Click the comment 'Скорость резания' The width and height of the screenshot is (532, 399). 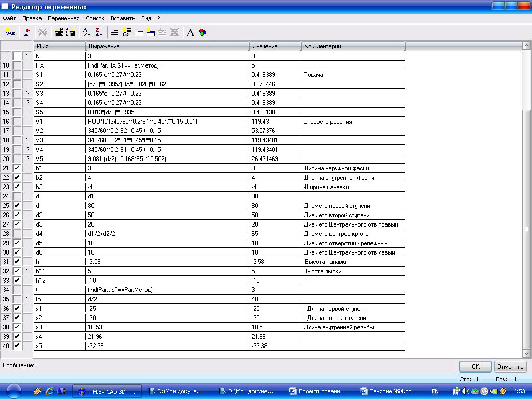328,122
